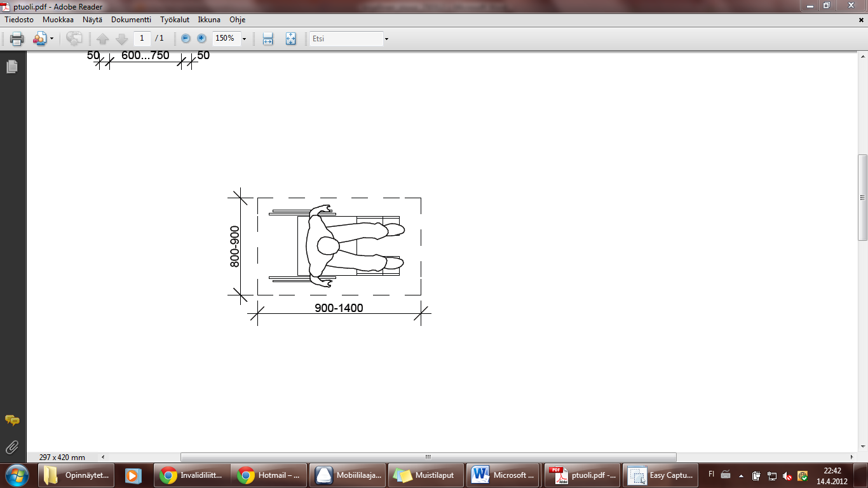Viewport: 868px width, 488px height.
Task: Open the Ohje menu
Action: click(238, 20)
